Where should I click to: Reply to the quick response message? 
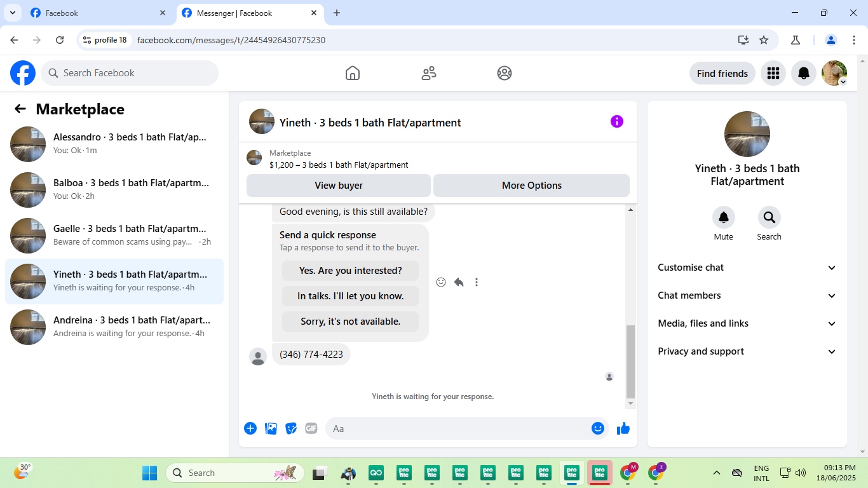[x=459, y=282]
